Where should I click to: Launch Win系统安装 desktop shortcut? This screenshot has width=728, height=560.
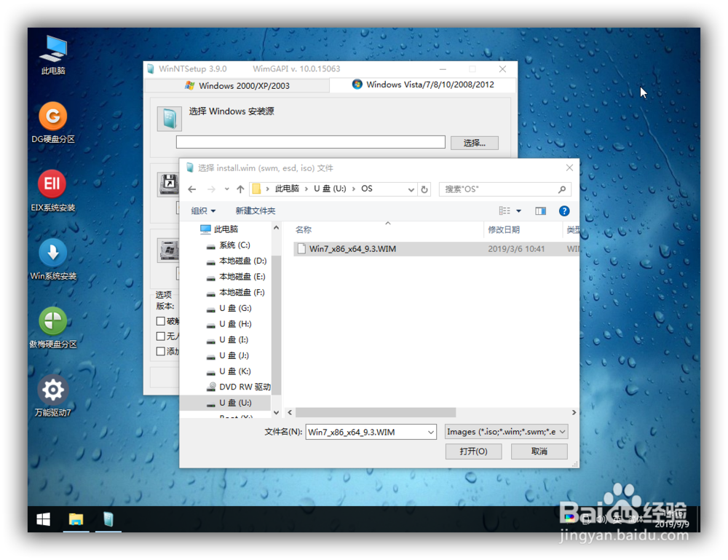pos(53,259)
